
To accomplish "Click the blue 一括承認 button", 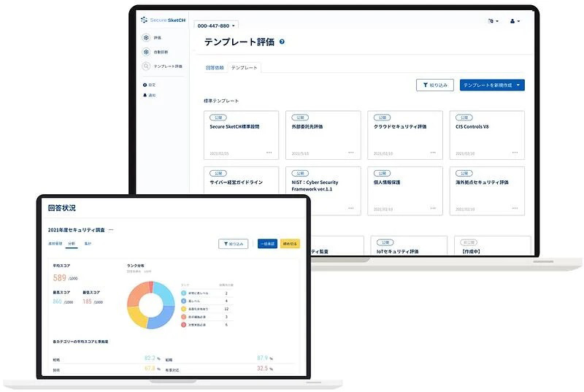I will 267,244.
